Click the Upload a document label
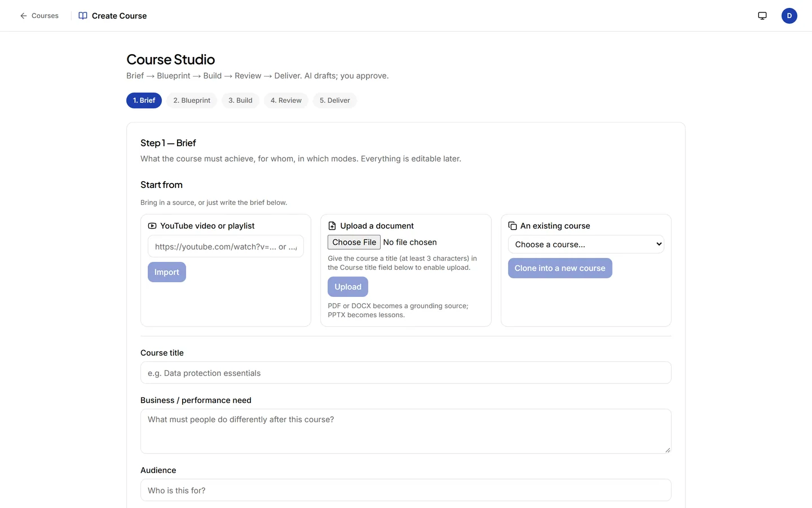 pyautogui.click(x=377, y=226)
